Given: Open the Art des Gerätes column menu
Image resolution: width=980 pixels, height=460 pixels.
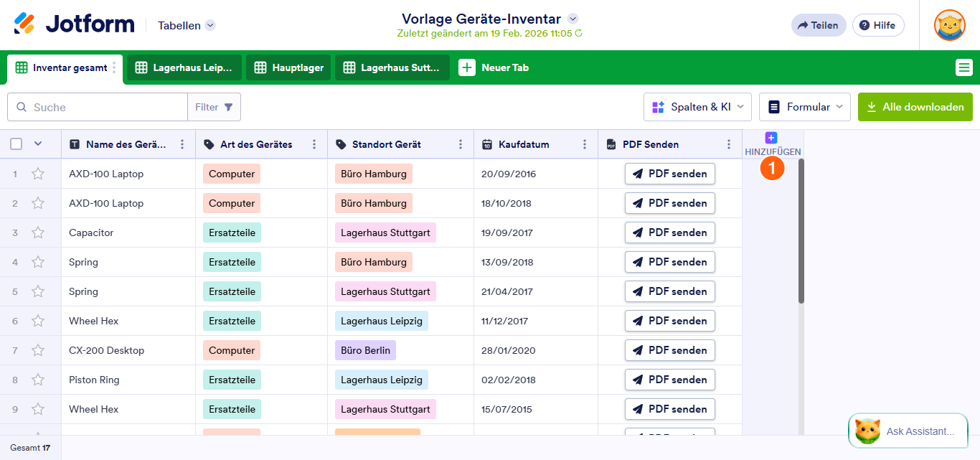Looking at the screenshot, I should pos(314,144).
